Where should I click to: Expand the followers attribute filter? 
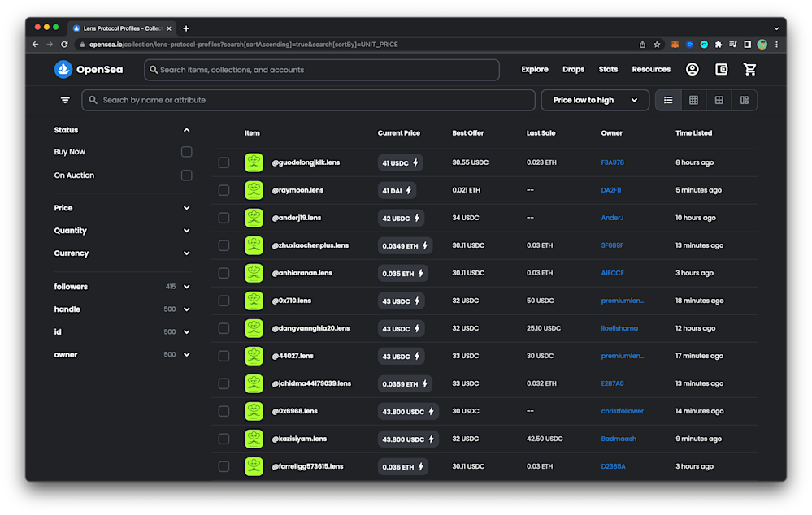[x=186, y=287]
